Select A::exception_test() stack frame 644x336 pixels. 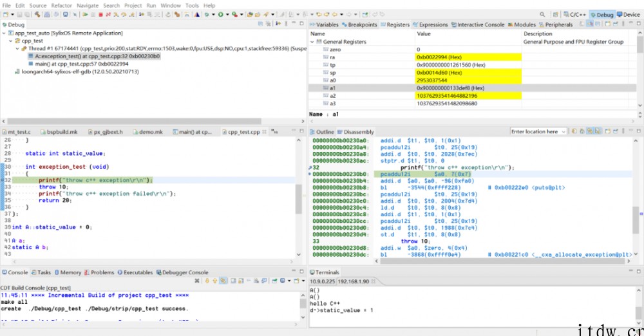pyautogui.click(x=97, y=56)
